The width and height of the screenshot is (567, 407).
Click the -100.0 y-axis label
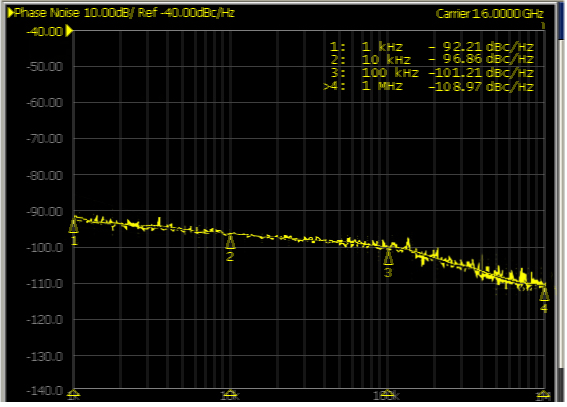click(x=44, y=248)
